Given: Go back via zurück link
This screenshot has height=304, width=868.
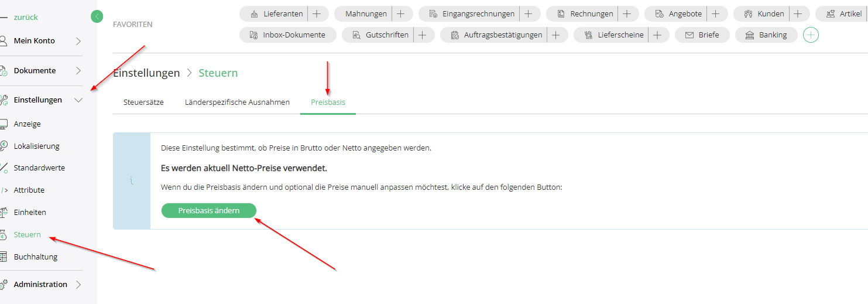Looking at the screenshot, I should 26,17.
